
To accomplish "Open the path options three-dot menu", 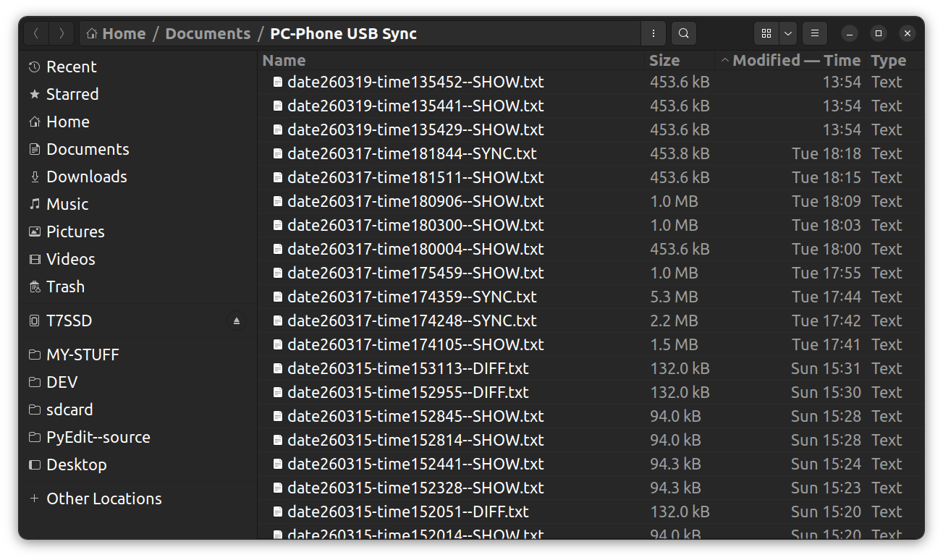I will (654, 33).
